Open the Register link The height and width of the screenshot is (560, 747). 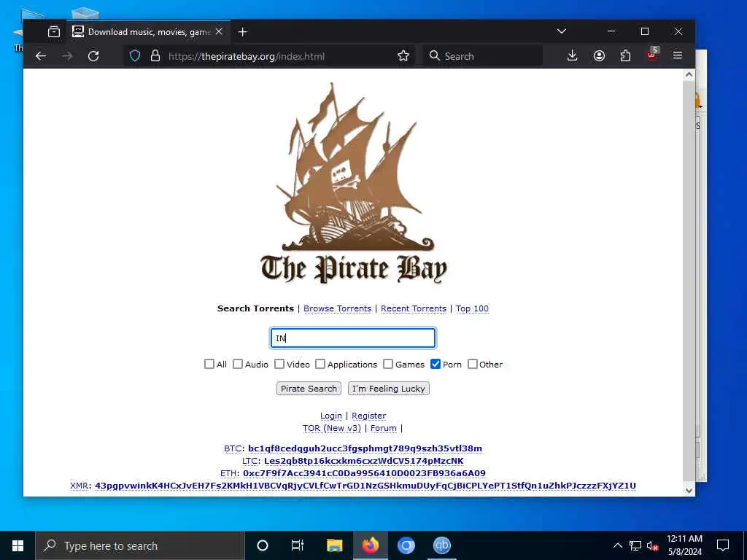(368, 416)
